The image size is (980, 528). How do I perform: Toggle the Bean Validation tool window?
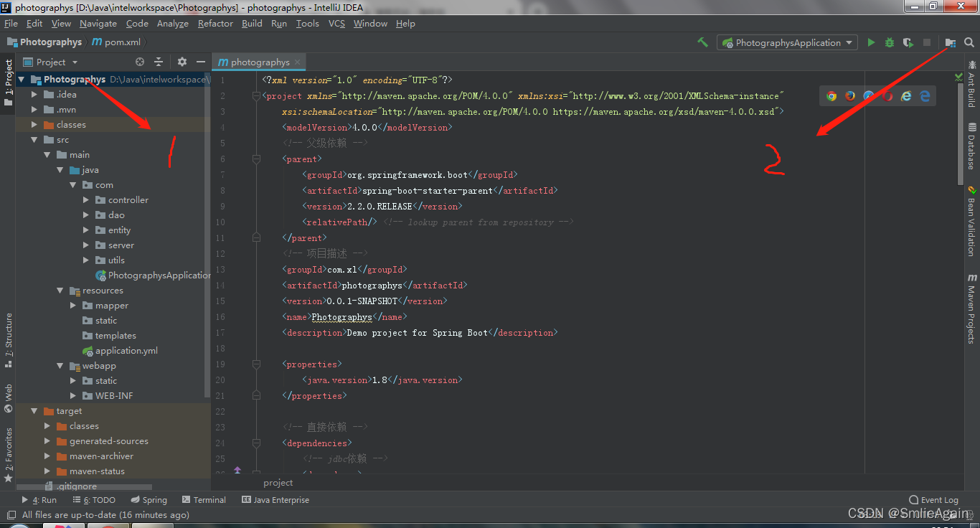click(972, 222)
